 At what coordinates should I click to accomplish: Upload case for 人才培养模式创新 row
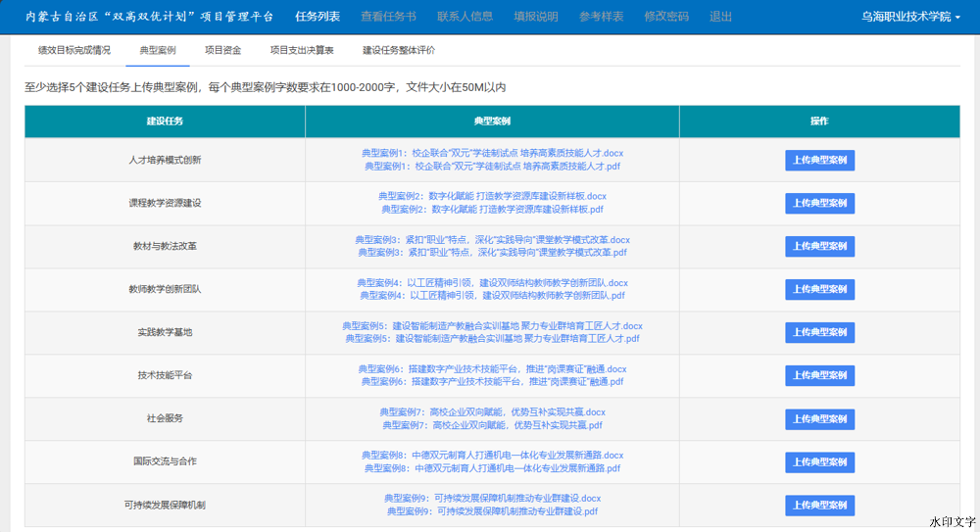[819, 161]
